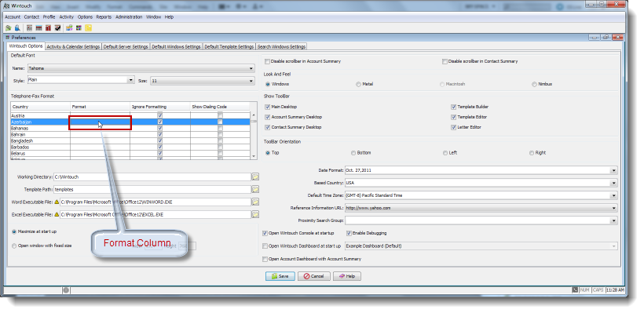This screenshot has width=644, height=313.
Task: Open the font Name dropdown showing Tahoma
Action: click(251, 68)
